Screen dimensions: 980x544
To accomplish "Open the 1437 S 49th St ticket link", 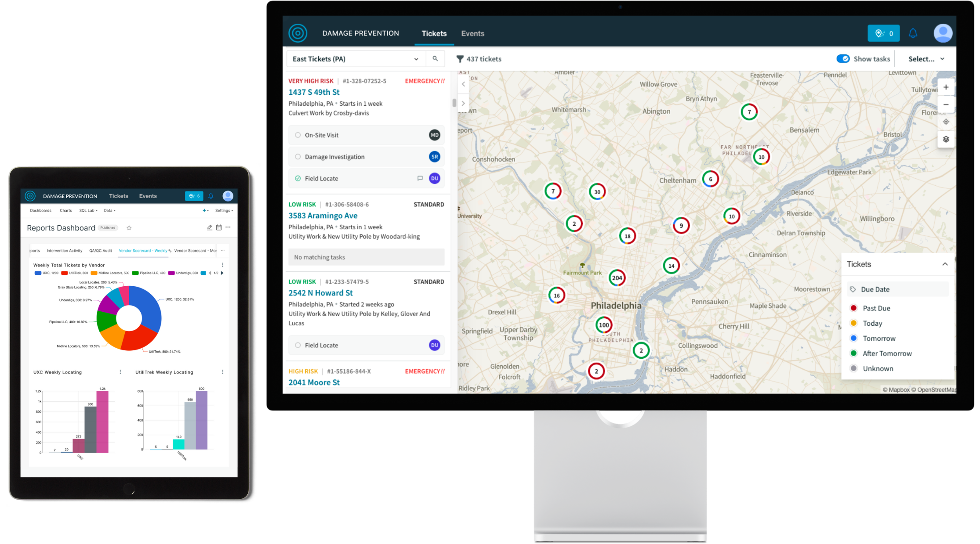I will coord(314,92).
